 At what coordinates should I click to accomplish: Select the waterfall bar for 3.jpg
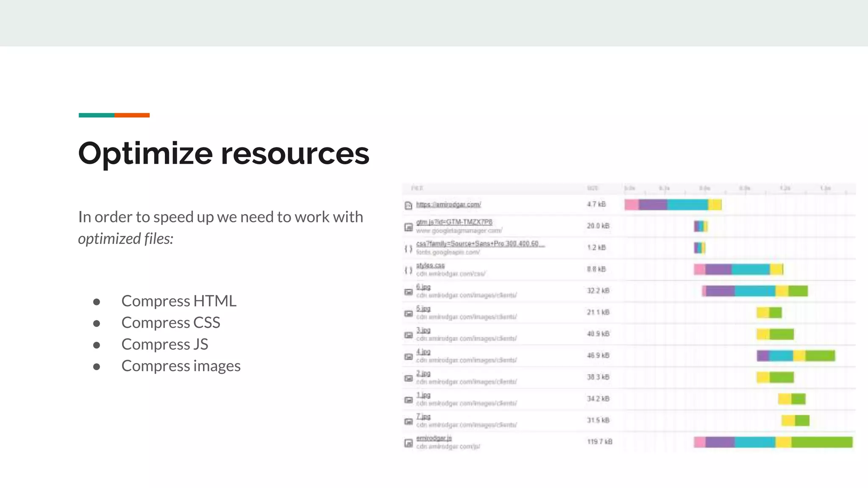(775, 334)
